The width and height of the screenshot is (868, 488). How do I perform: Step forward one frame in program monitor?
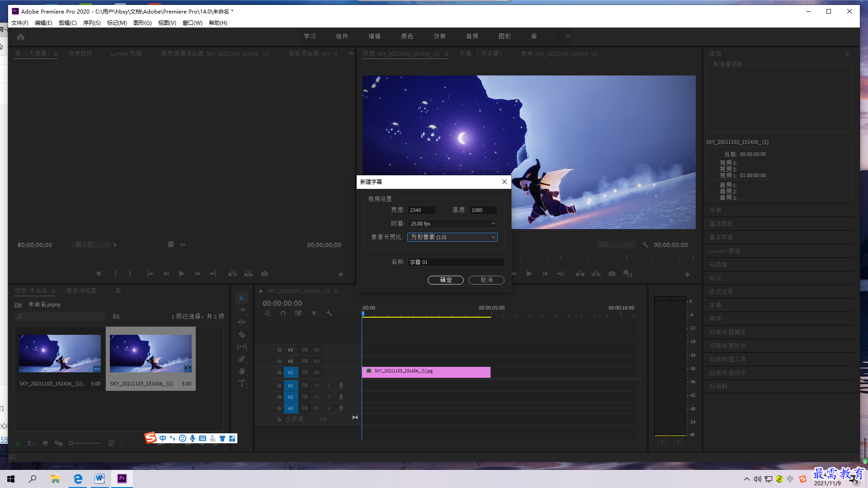point(546,274)
